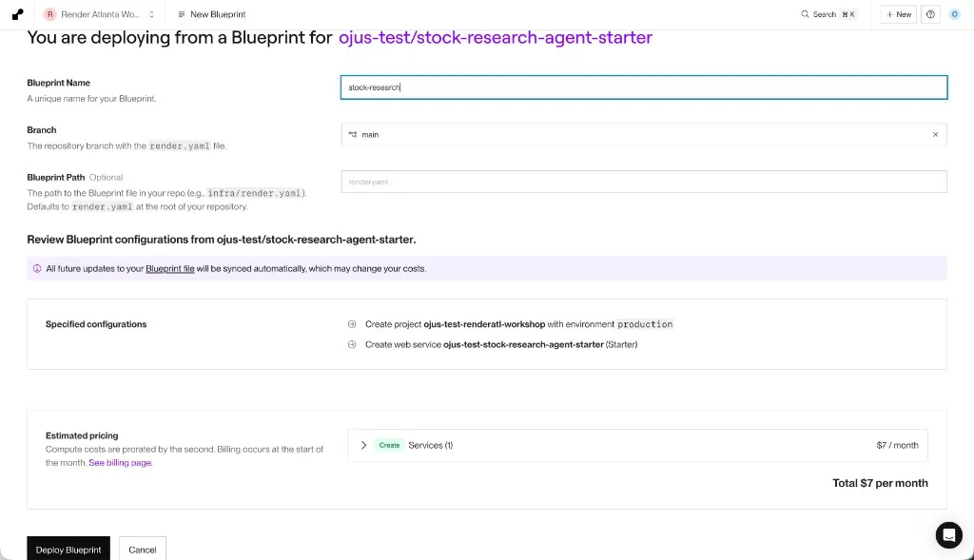Open the help question mark icon
Screen dimensions: 974x560
click(x=930, y=14)
